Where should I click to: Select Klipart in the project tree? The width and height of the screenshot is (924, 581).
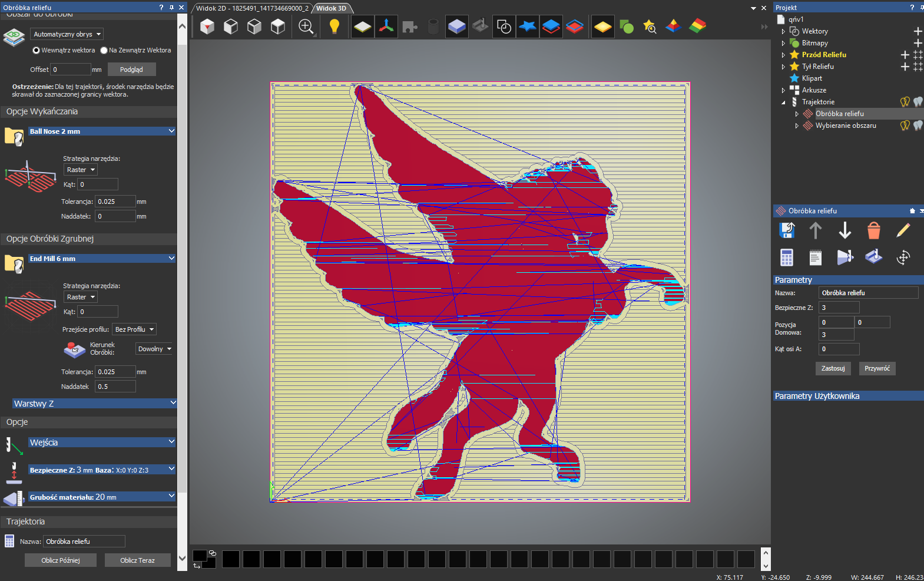click(x=812, y=78)
